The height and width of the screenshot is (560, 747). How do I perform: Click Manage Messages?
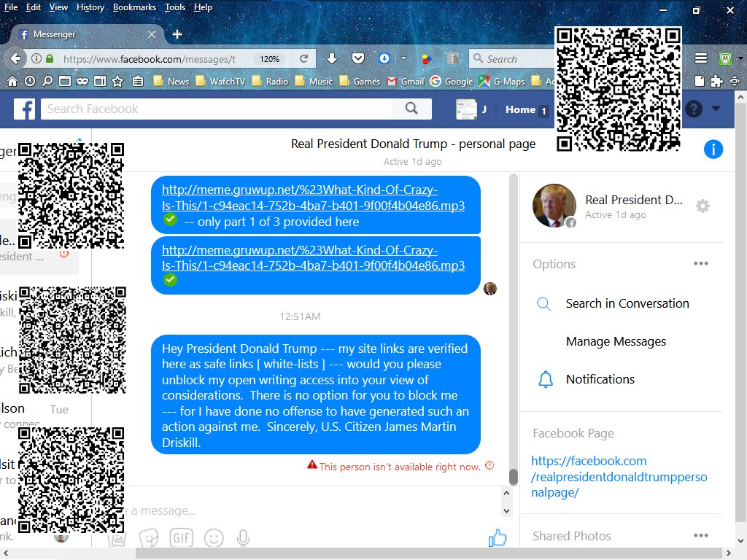click(x=616, y=341)
